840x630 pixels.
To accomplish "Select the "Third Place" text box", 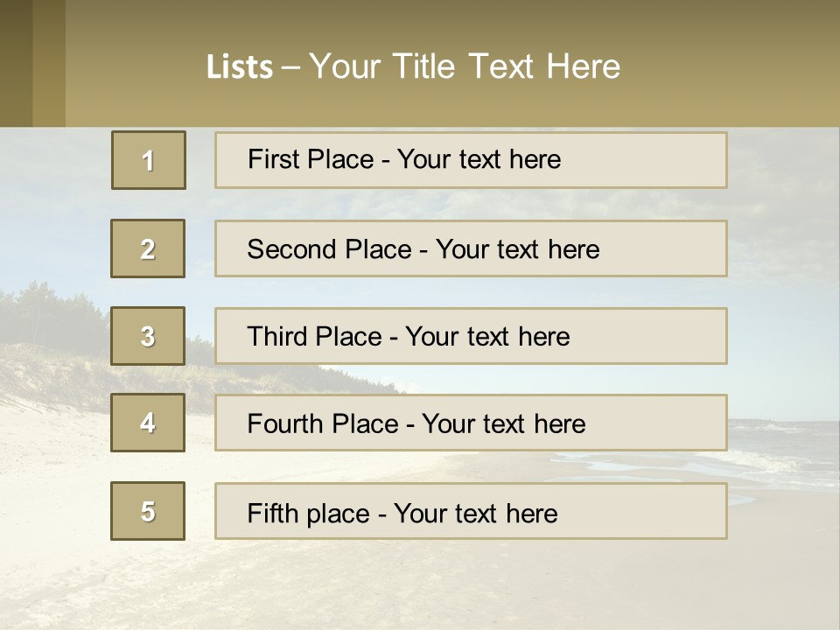I will (x=471, y=336).
